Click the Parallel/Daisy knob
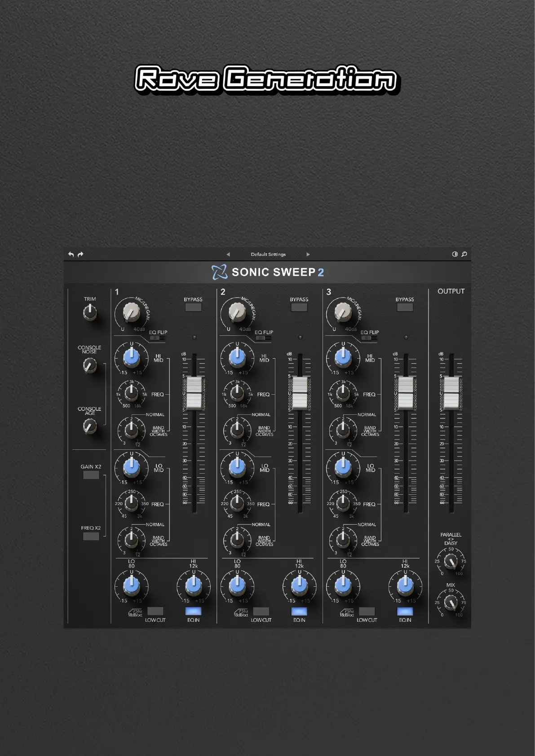The height and width of the screenshot is (756, 535). click(x=451, y=561)
